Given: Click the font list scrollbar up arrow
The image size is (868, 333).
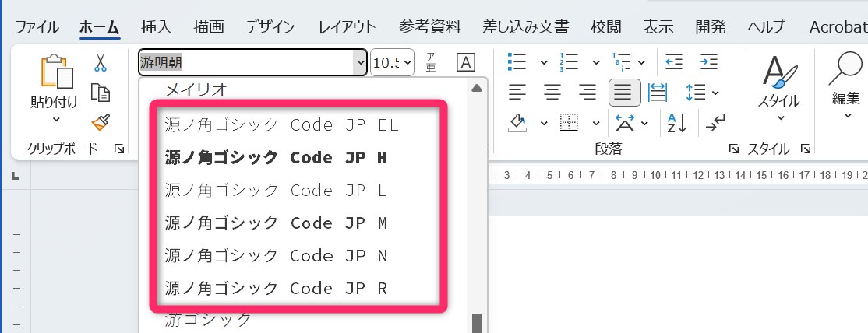Looking at the screenshot, I should (475, 88).
